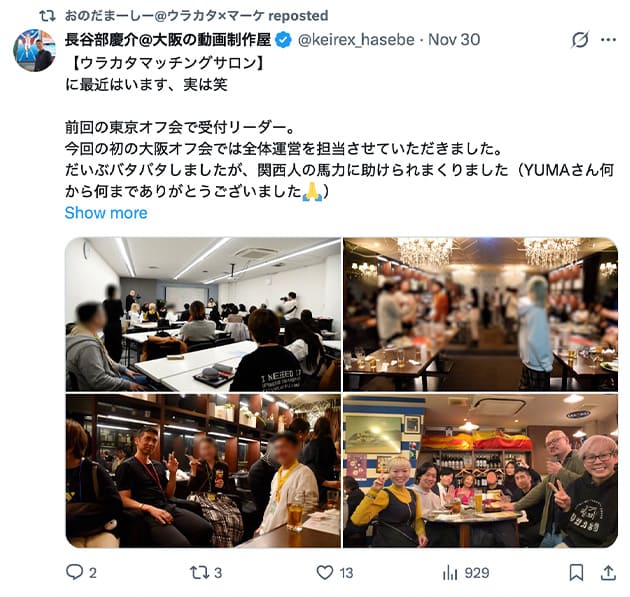
Task: Like the post with heart icon
Action: pos(325,572)
